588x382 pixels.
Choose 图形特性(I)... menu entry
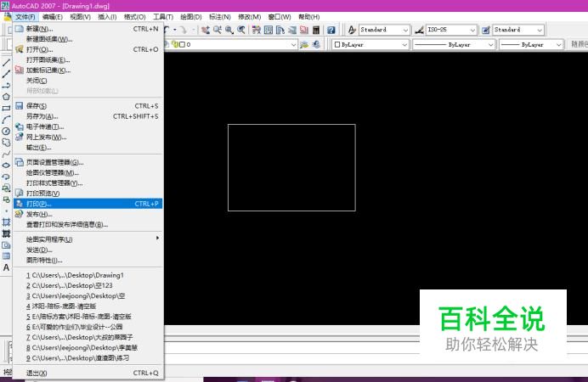click(x=88, y=261)
